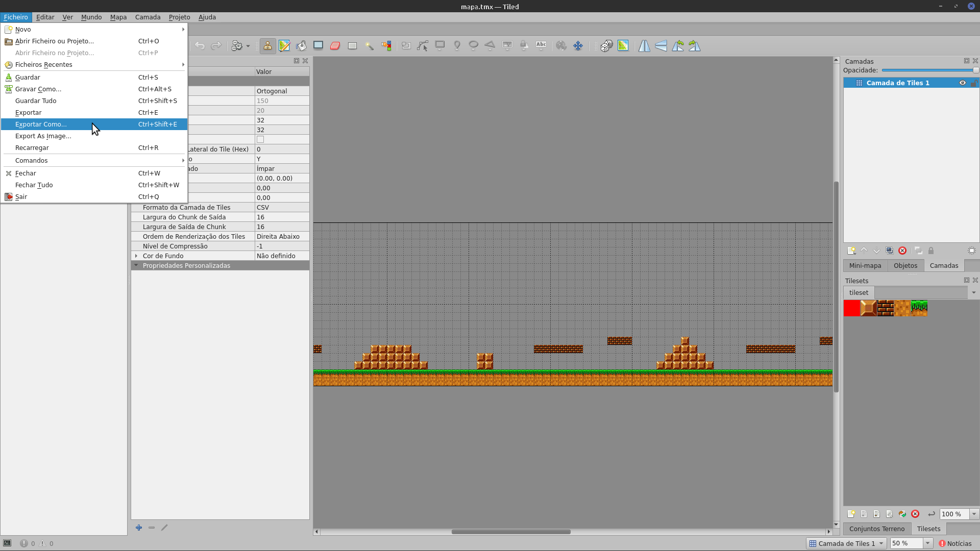The height and width of the screenshot is (551, 980).
Task: Select the Magic Wand tool
Action: [369, 46]
